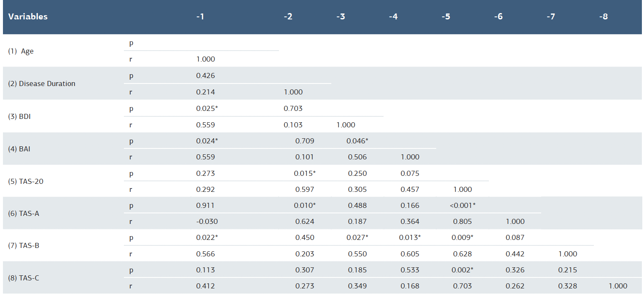The image size is (644, 296).
Task: Click the -2 column header
Action: (x=288, y=16)
